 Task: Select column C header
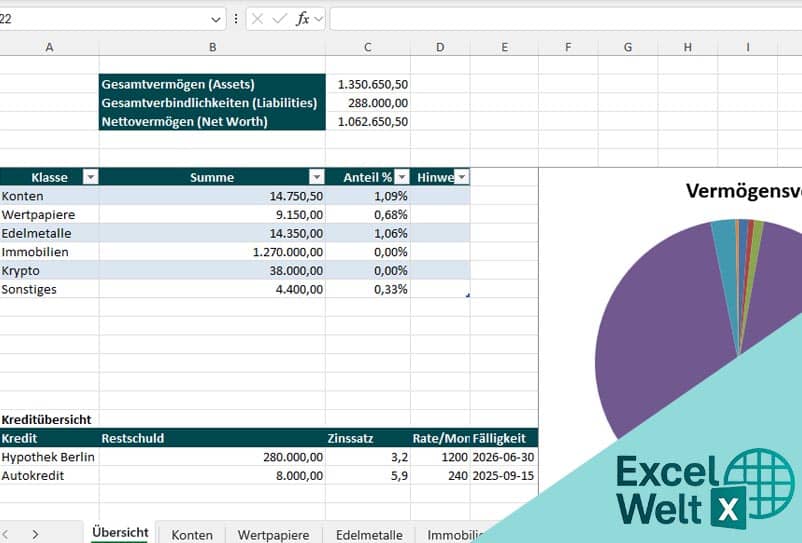coord(367,47)
